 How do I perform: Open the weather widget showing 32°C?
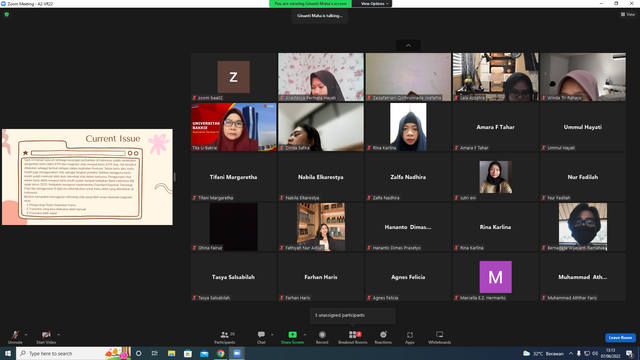pos(543,353)
